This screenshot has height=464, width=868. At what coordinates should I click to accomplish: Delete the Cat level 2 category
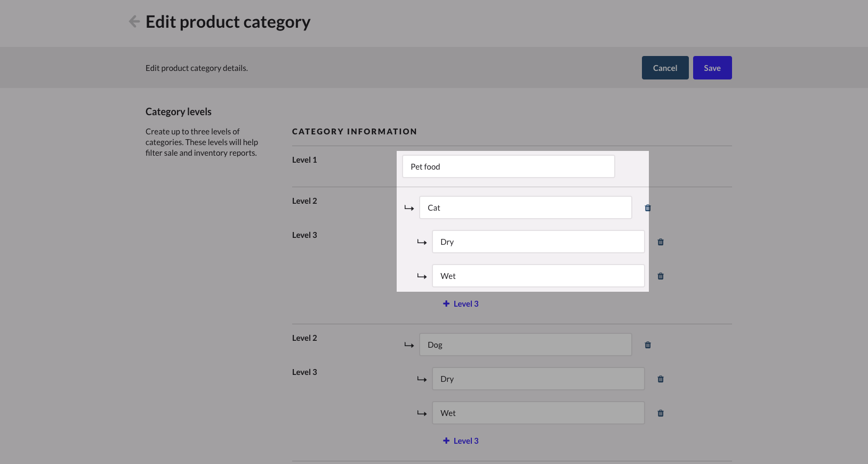pos(648,208)
